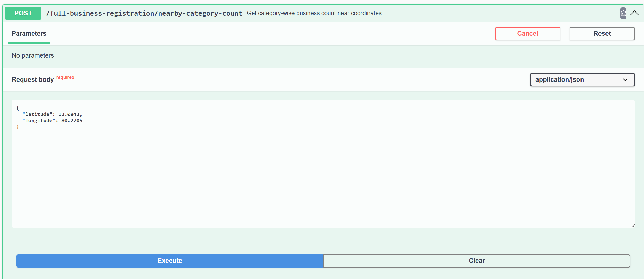Click the Request body heading
This screenshot has width=644, height=279.
33,80
